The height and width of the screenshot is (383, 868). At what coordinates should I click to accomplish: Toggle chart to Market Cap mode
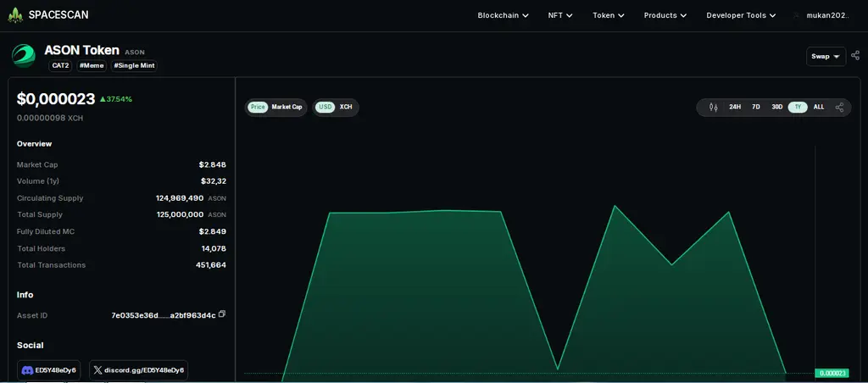287,107
